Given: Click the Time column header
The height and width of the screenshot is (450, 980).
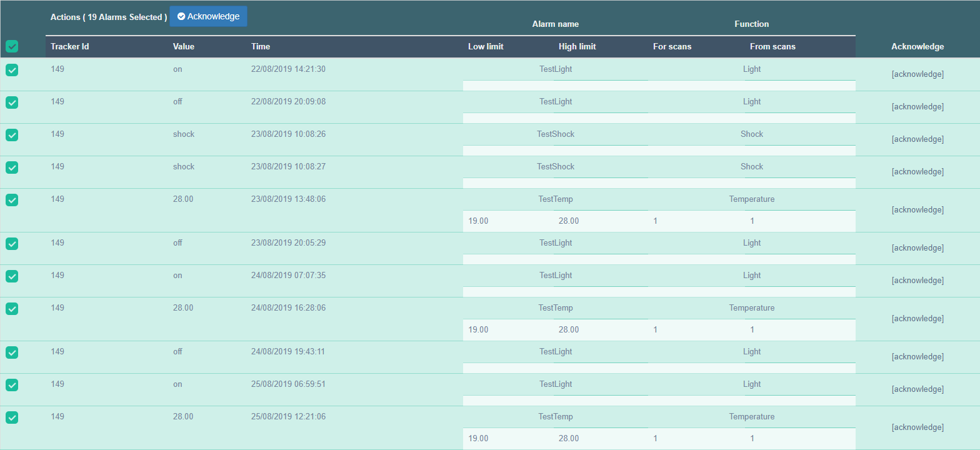Looking at the screenshot, I should tap(261, 47).
